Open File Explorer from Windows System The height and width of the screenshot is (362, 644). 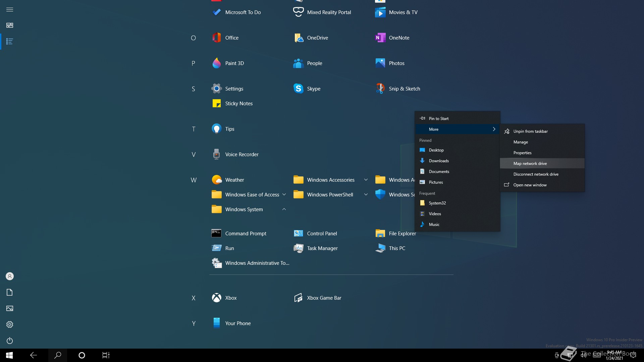coord(396,234)
